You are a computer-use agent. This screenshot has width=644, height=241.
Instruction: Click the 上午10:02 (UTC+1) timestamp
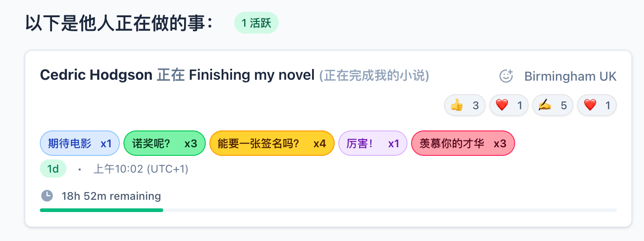141,169
